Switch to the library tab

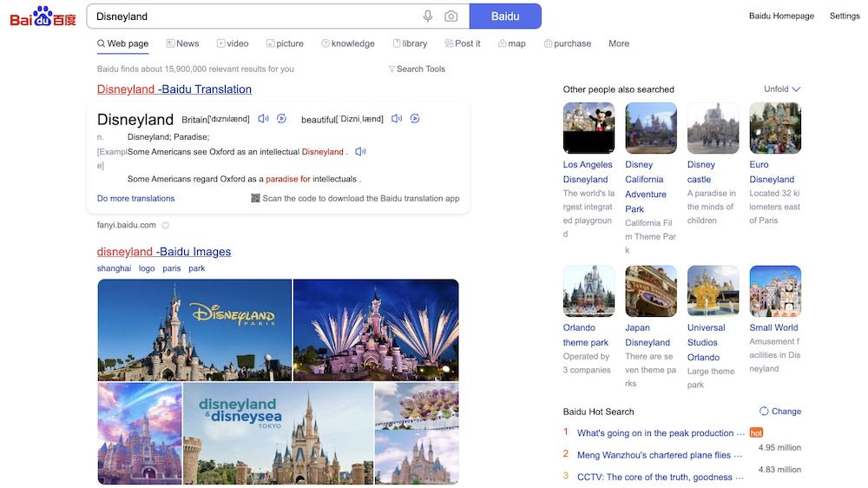point(410,43)
